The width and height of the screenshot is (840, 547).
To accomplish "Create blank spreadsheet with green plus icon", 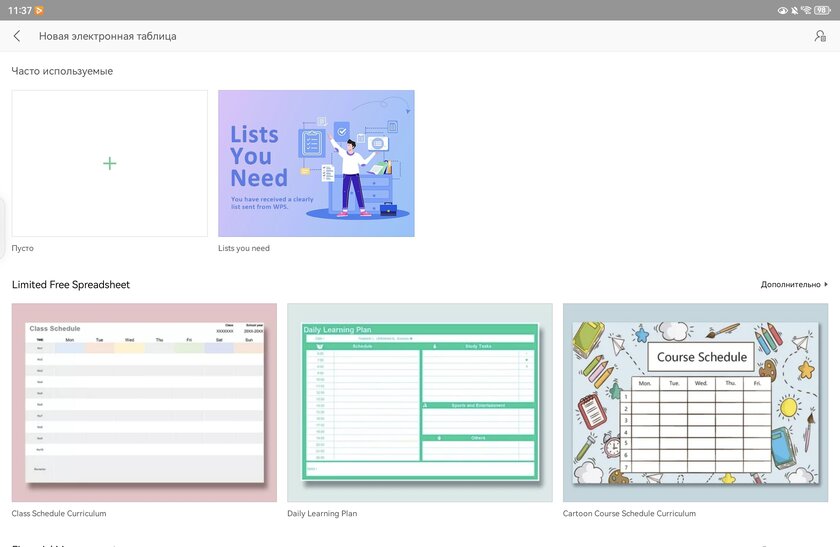I will 110,163.
